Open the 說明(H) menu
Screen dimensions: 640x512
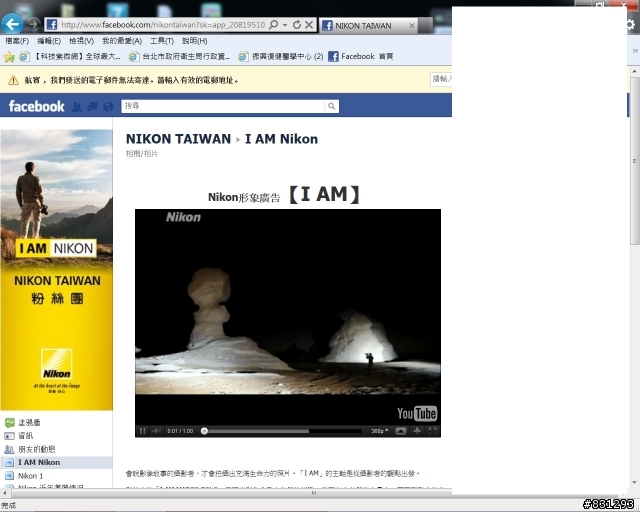click(195, 41)
